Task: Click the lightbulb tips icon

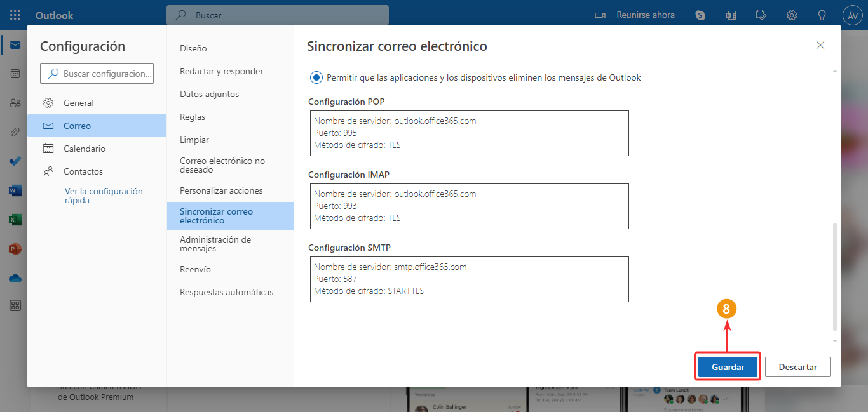Action: [x=822, y=15]
